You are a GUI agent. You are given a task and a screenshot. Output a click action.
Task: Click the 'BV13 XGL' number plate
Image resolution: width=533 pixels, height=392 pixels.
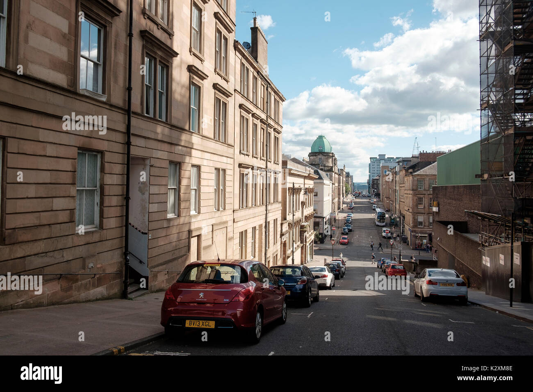click(x=200, y=324)
